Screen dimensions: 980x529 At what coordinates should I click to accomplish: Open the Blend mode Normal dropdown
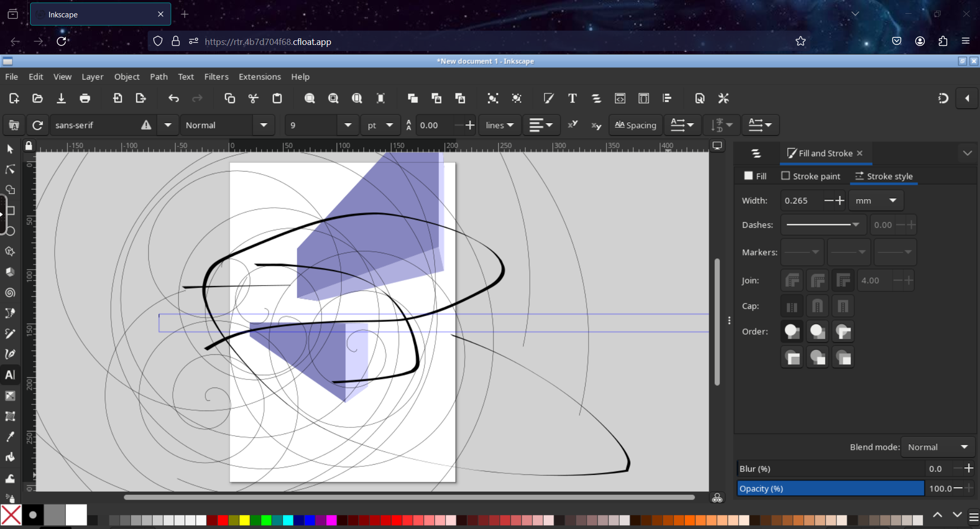pos(938,447)
